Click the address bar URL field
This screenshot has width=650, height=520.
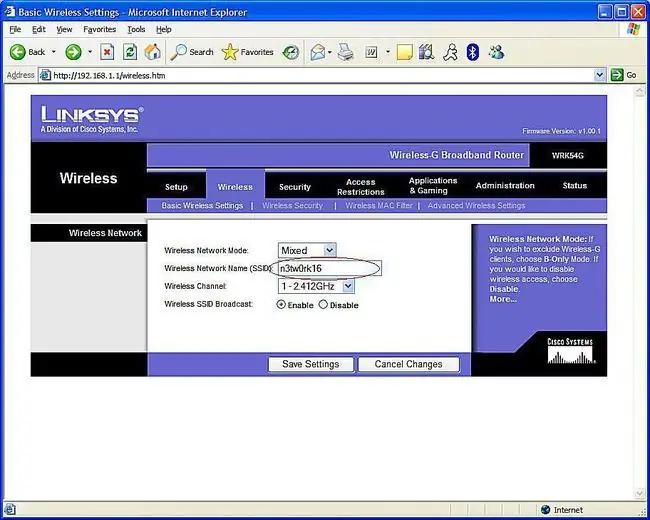(x=317, y=75)
